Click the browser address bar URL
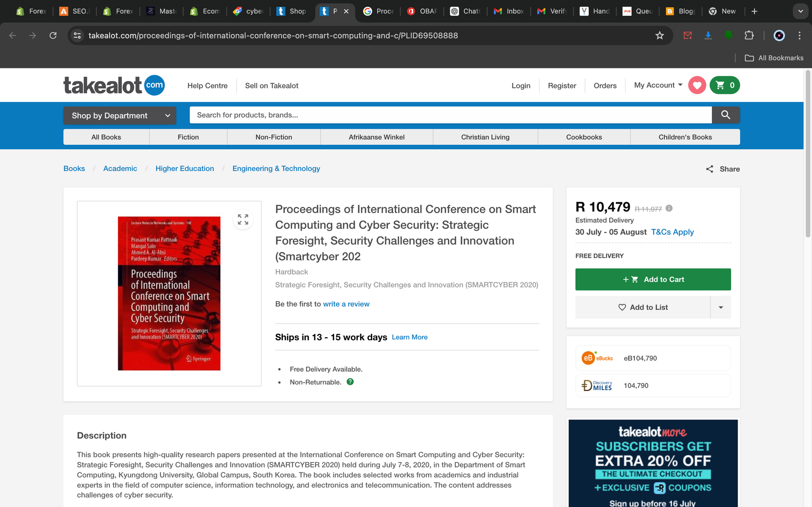 pyautogui.click(x=273, y=35)
